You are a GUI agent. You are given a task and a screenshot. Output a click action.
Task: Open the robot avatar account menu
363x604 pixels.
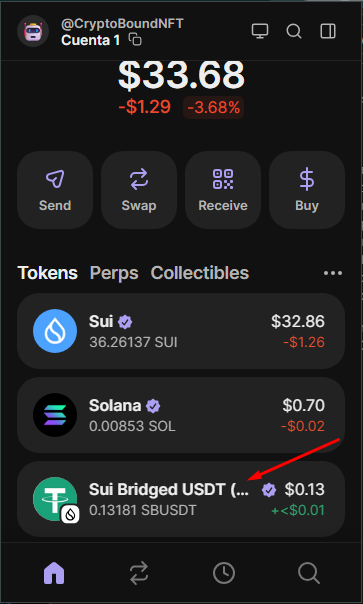[x=33, y=31]
